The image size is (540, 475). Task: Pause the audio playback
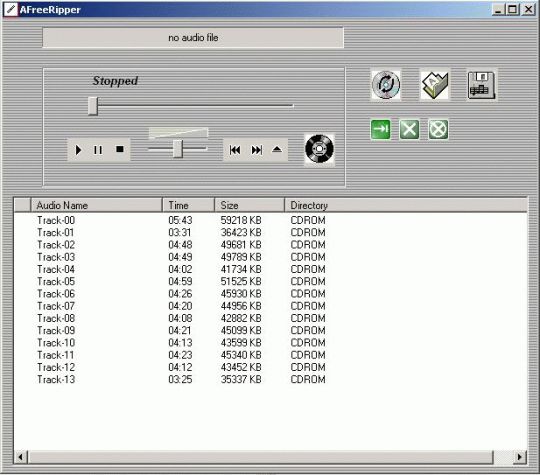98,150
